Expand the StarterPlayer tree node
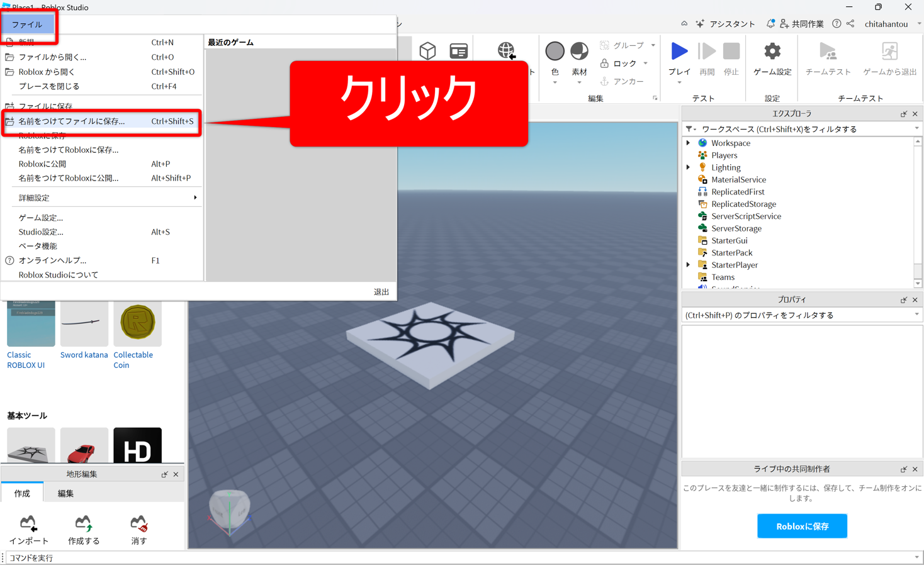The height and width of the screenshot is (585, 924). [x=688, y=265]
